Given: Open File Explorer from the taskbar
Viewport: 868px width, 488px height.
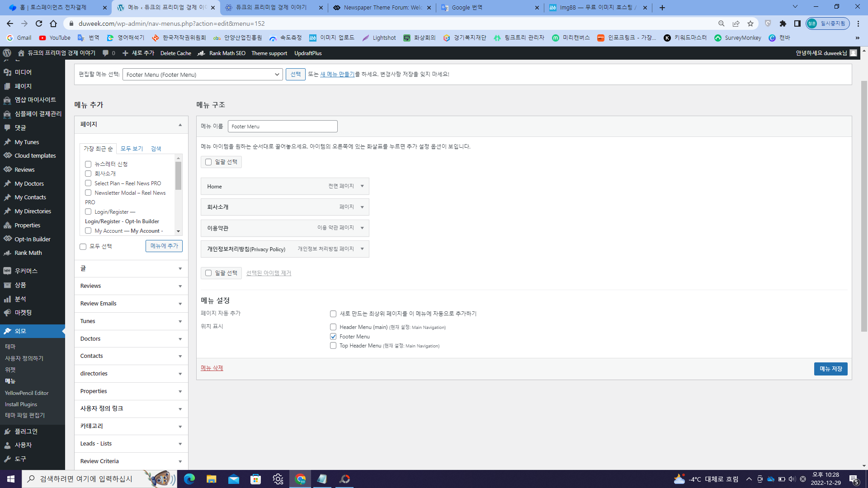Looking at the screenshot, I should click(x=212, y=479).
